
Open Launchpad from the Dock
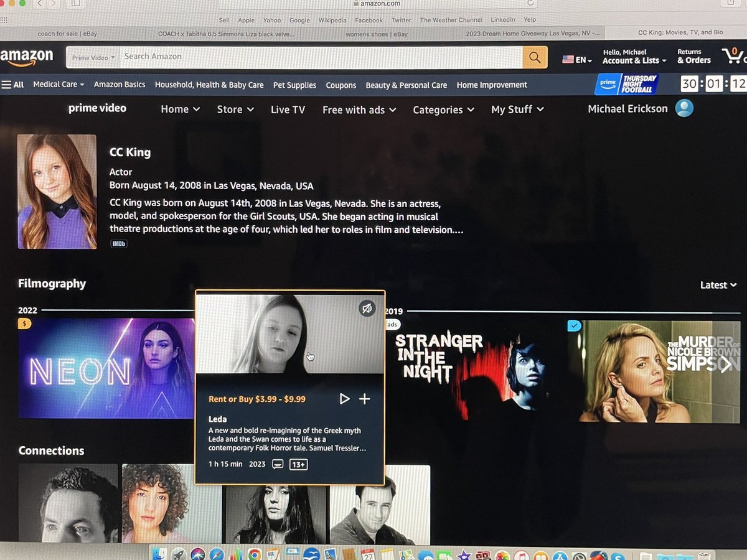pyautogui.click(x=178, y=554)
